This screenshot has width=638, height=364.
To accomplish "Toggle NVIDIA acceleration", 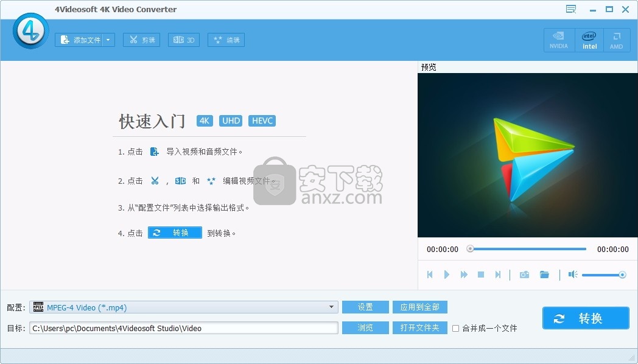I will (x=559, y=40).
